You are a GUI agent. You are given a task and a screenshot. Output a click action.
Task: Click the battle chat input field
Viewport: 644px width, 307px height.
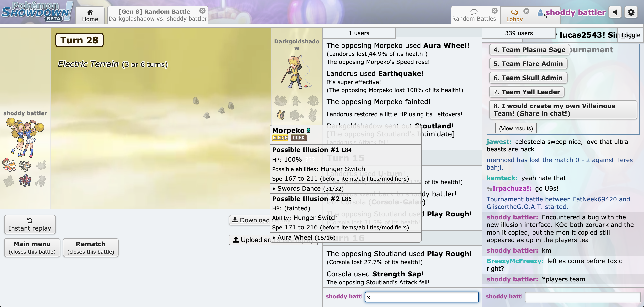422,297
